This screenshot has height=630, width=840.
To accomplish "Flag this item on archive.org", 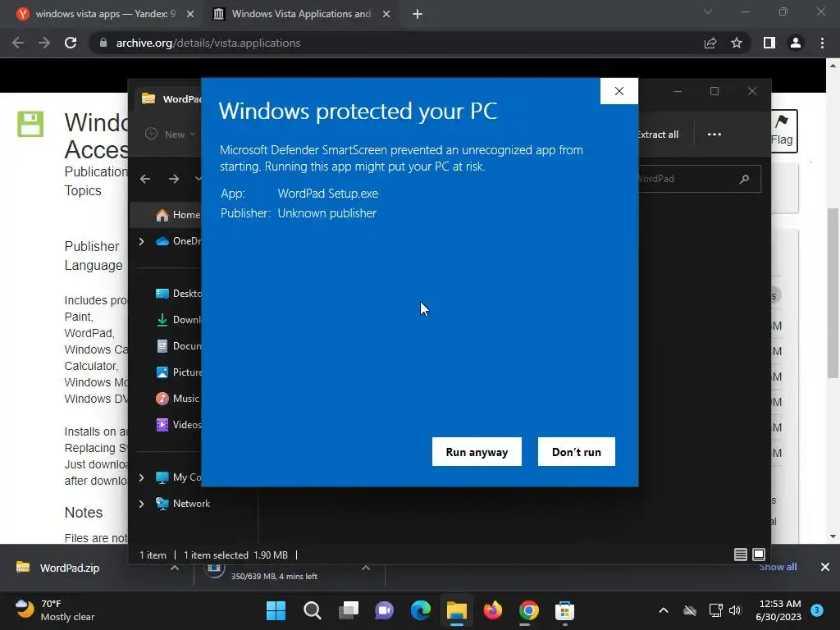I will [782, 131].
